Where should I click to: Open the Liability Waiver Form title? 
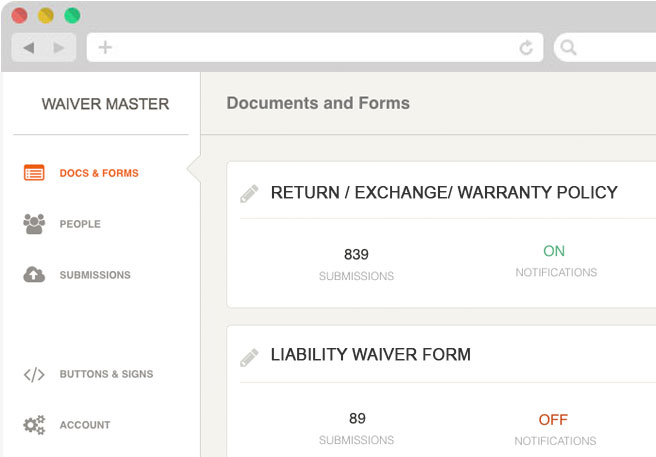pos(371,354)
